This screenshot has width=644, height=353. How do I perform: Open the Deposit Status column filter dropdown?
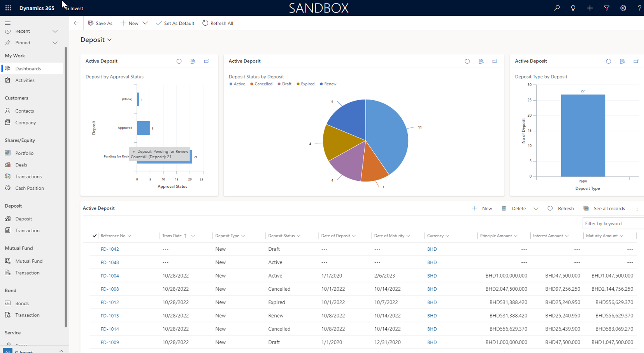(298, 236)
